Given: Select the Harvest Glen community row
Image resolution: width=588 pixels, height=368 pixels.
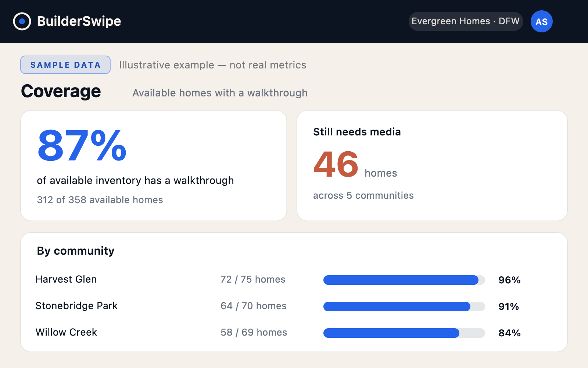Looking at the screenshot, I should pyautogui.click(x=294, y=280).
